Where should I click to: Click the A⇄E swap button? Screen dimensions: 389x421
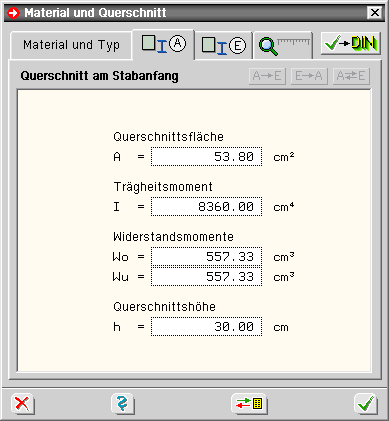coord(351,76)
